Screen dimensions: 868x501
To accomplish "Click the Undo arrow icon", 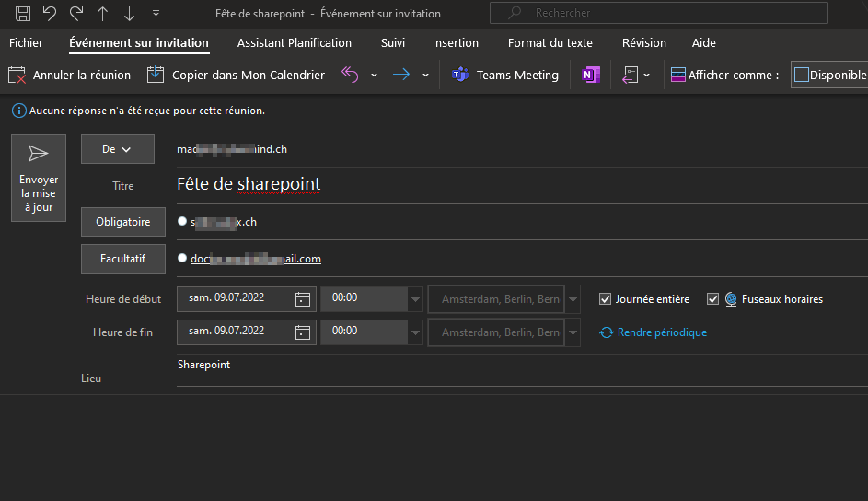I will (x=50, y=14).
